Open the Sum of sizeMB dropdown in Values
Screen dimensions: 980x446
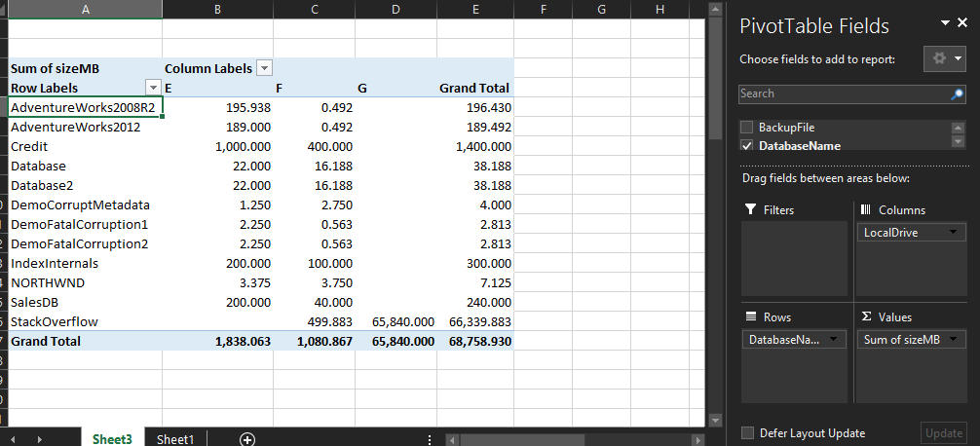[x=953, y=339]
